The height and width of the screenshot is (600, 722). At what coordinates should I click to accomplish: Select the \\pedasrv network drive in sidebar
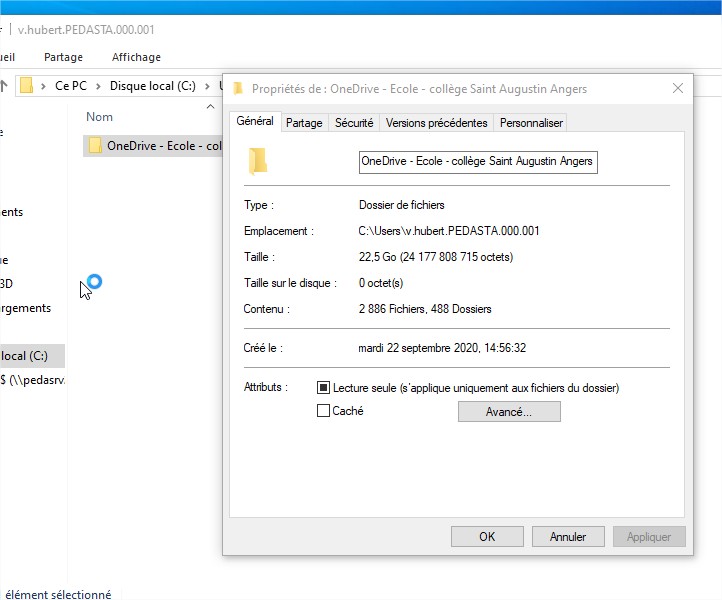click(32, 380)
